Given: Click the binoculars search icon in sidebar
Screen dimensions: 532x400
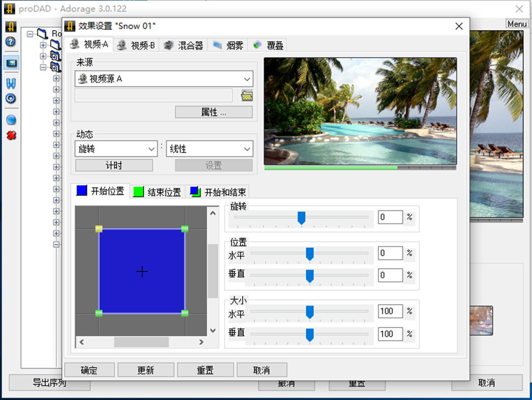Looking at the screenshot, I should (x=11, y=83).
